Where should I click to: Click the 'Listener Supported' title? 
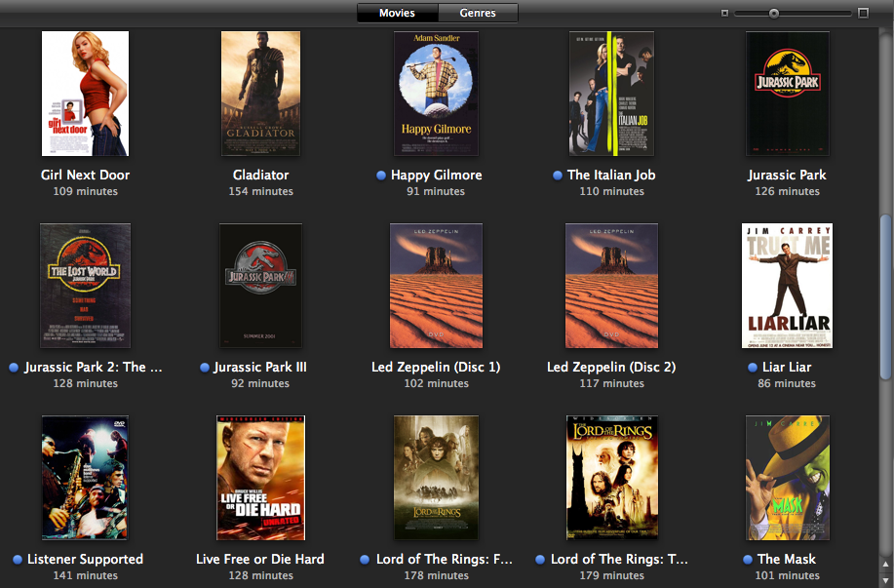click(85, 560)
